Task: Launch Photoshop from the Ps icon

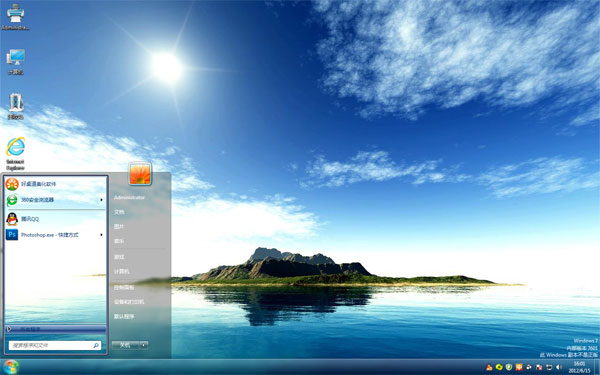Action: pos(12,235)
